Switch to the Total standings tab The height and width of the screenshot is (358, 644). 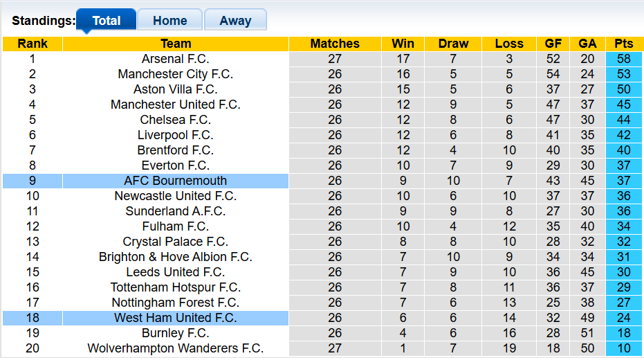pyautogui.click(x=106, y=21)
